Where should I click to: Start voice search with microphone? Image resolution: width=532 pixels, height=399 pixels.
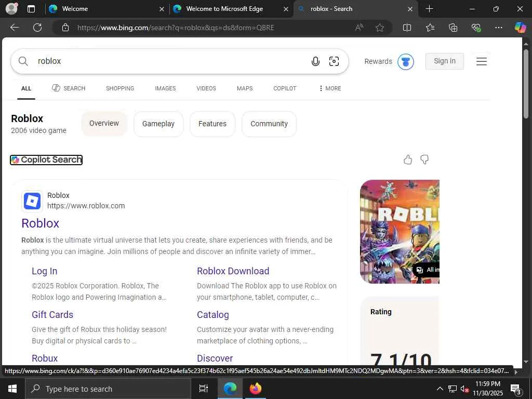tap(315, 61)
